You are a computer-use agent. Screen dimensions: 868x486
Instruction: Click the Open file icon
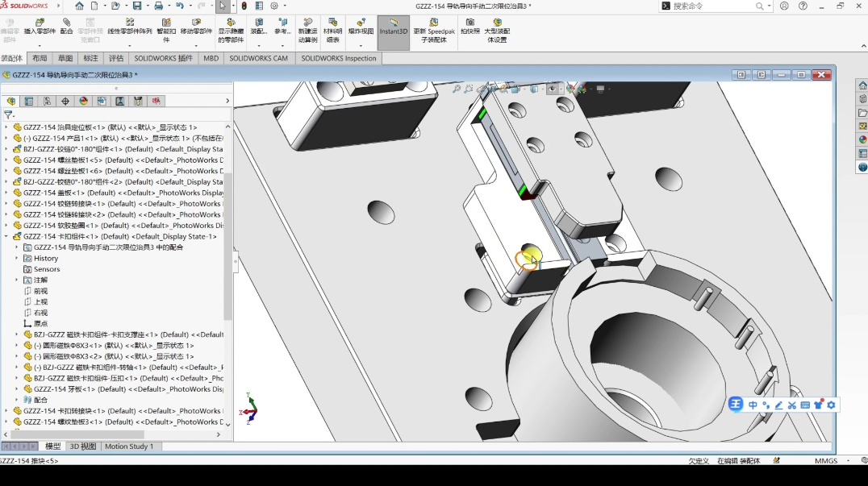(x=115, y=6)
